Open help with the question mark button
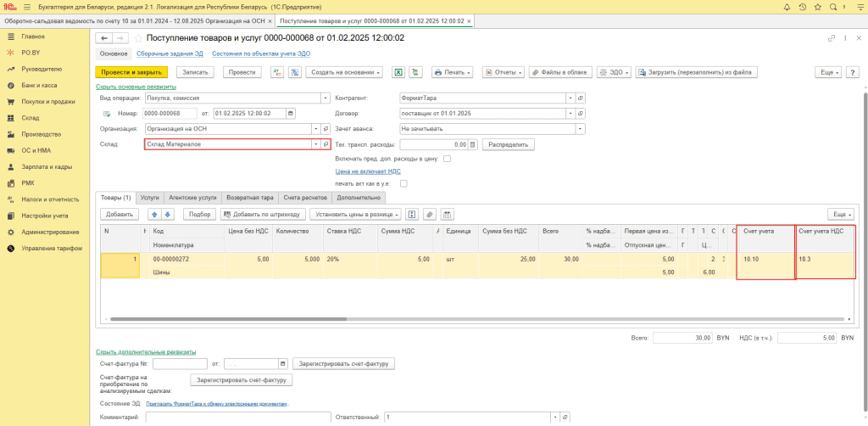This screenshot has width=868, height=426. tap(851, 73)
